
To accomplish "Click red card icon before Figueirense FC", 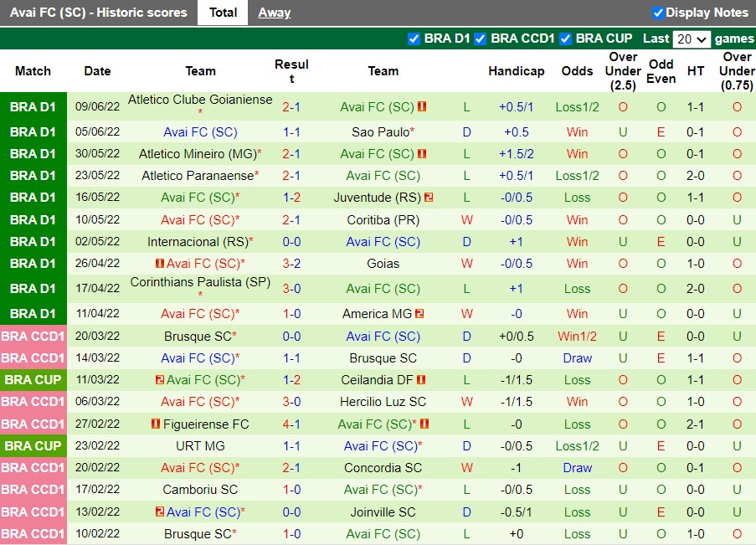I will [x=155, y=424].
